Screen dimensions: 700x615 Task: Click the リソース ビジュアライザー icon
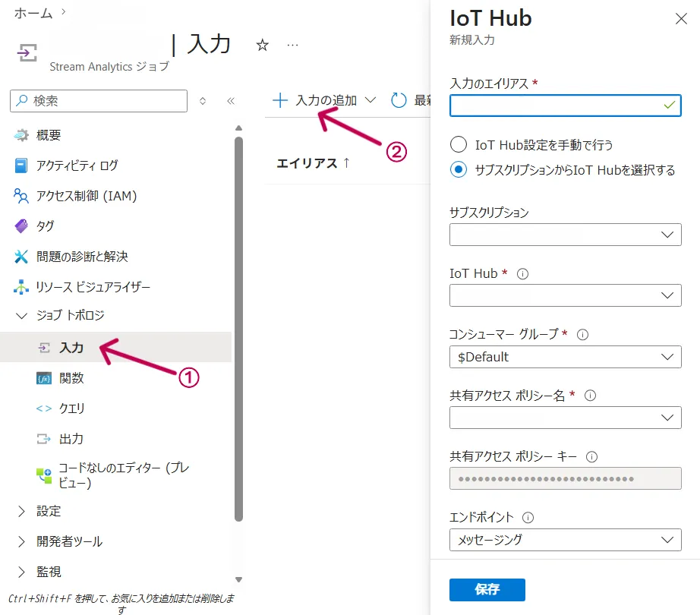click(x=21, y=286)
